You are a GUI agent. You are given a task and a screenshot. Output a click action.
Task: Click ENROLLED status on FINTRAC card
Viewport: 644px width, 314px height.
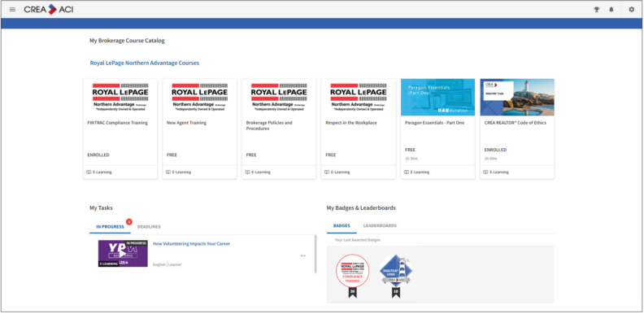click(98, 155)
